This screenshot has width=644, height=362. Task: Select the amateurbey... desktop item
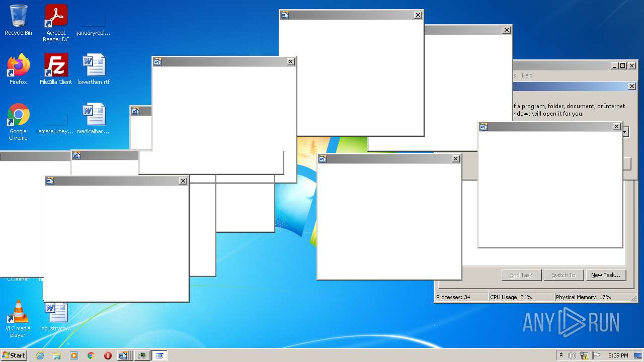(x=56, y=119)
